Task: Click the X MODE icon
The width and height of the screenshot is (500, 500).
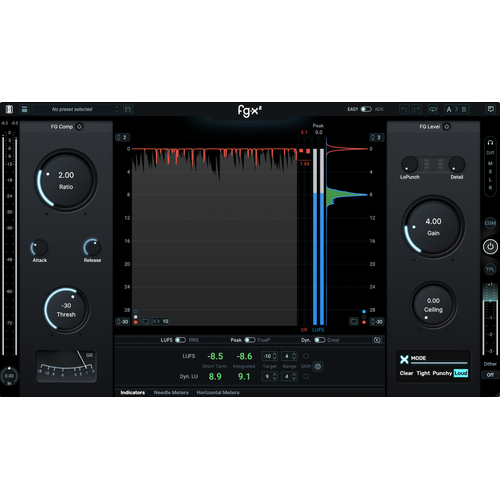Action: (404, 359)
